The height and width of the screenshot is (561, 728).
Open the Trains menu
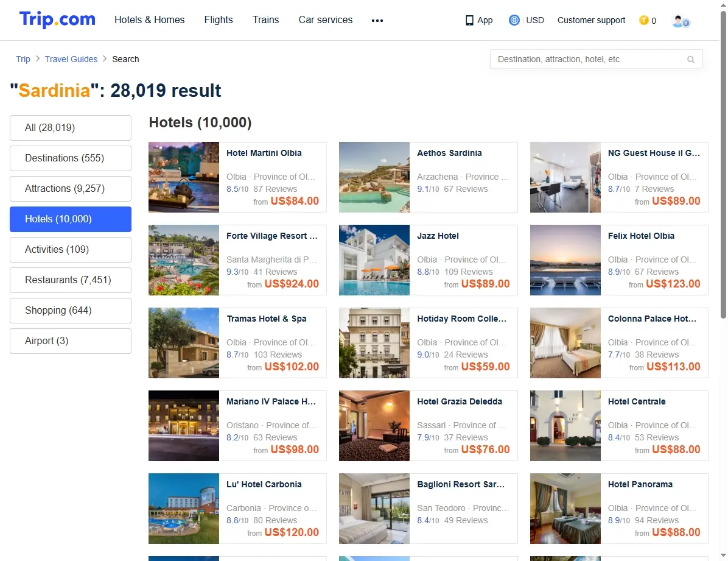265,19
